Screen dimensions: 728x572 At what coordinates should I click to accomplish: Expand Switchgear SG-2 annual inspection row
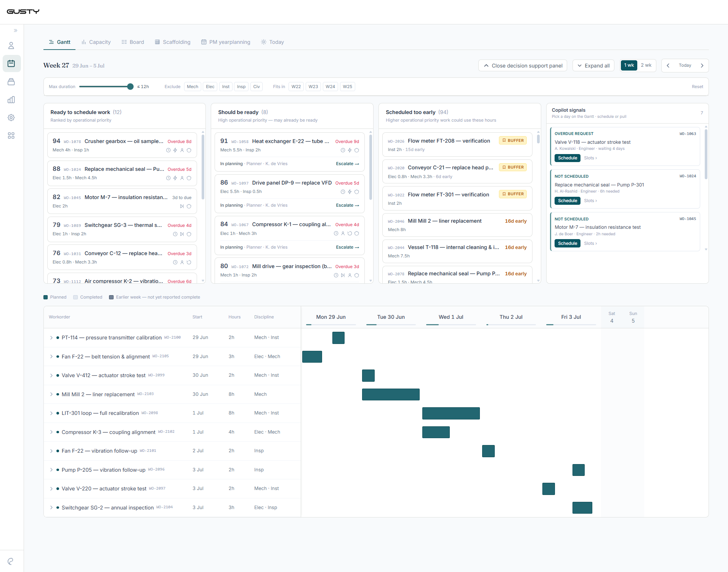(51, 508)
